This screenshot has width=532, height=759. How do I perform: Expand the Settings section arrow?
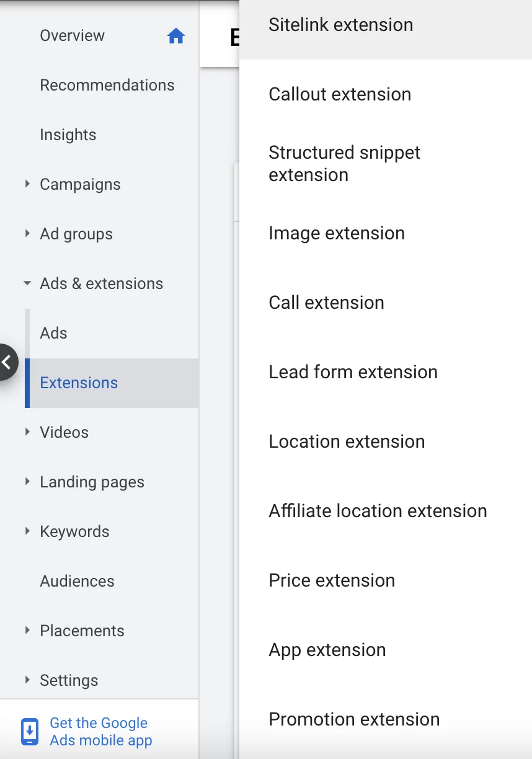(27, 680)
